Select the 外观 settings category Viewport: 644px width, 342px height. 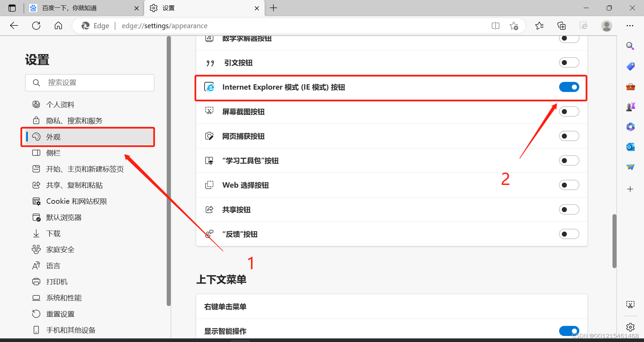coord(54,137)
